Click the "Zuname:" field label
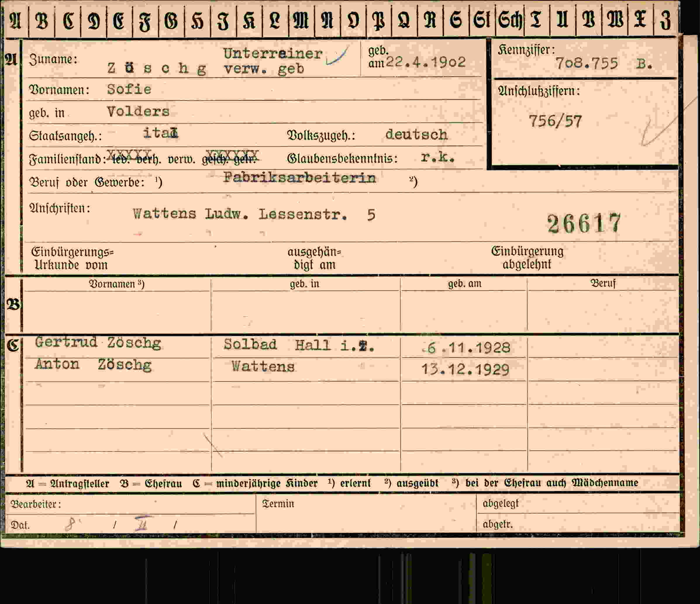The height and width of the screenshot is (604, 700). coord(53,59)
